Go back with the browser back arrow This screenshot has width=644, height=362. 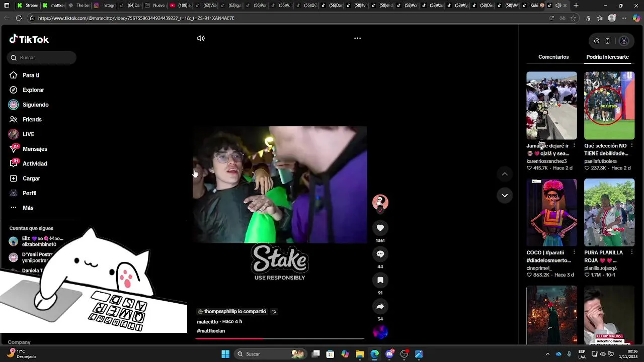[x=6, y=18]
